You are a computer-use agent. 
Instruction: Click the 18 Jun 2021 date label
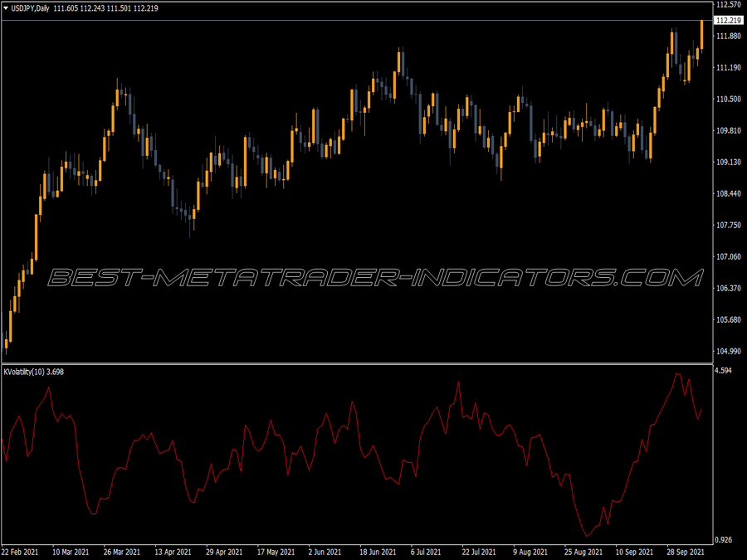(x=378, y=553)
